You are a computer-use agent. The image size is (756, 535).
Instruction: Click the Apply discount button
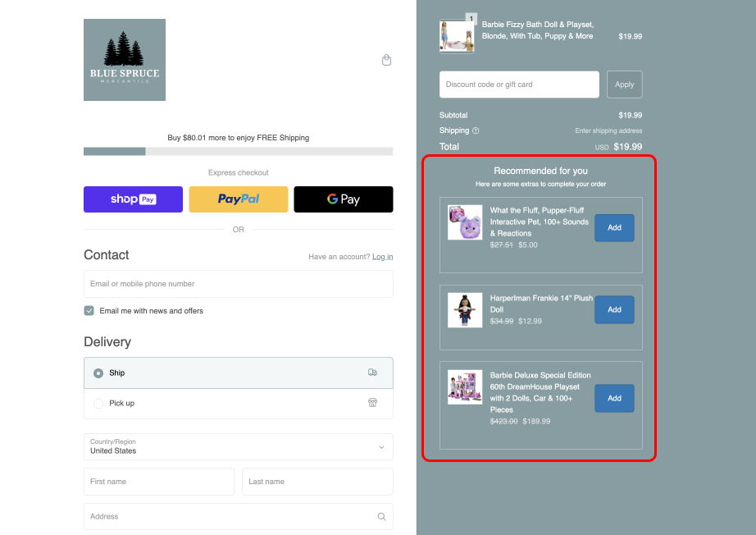(624, 85)
